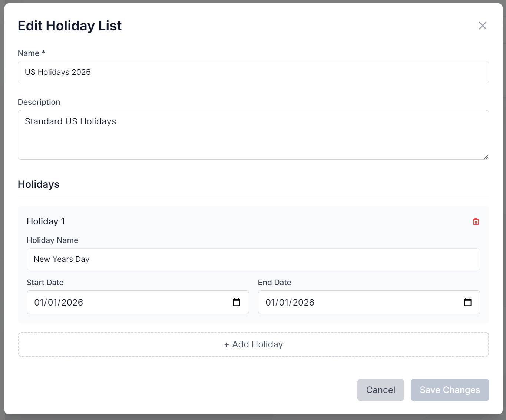Click the Add Holiday dashed area
This screenshot has height=420, width=506.
pos(253,344)
